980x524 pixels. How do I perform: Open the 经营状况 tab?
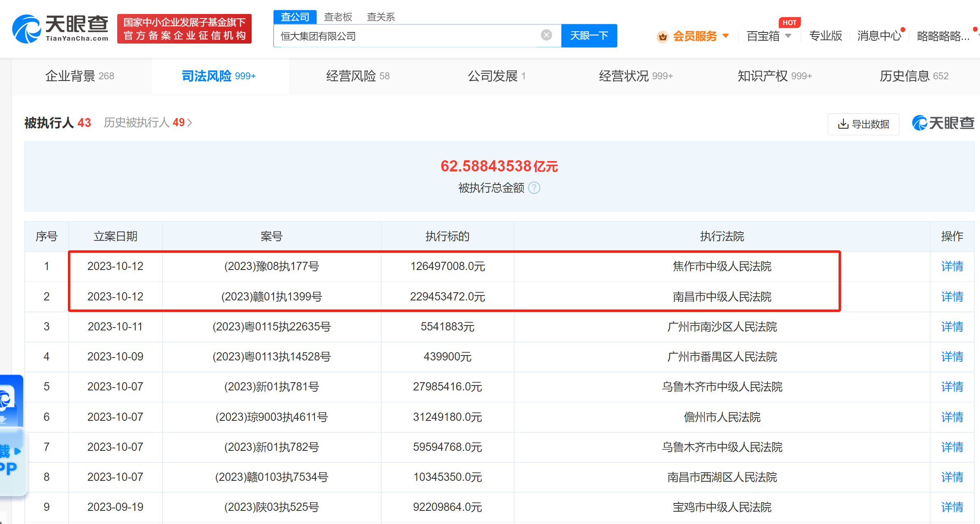636,76
